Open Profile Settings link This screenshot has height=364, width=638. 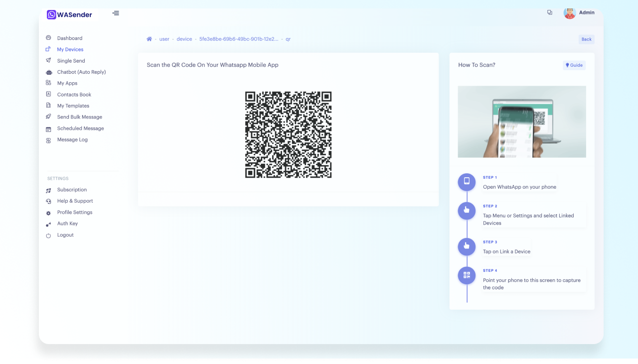pos(75,212)
